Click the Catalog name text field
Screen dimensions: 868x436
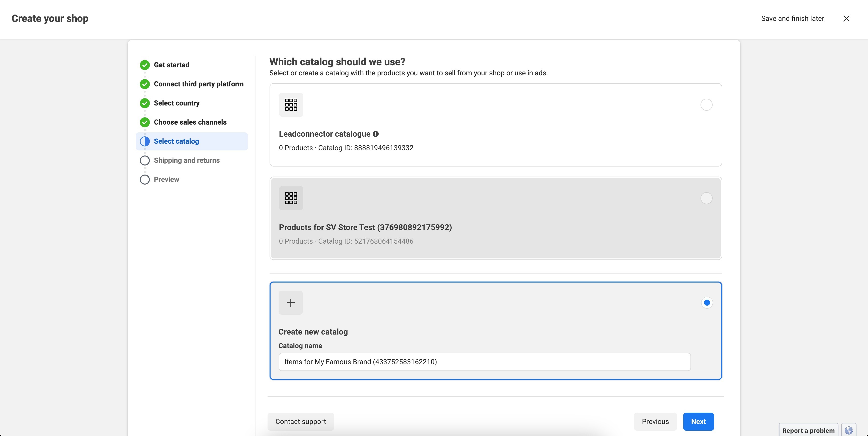click(484, 362)
